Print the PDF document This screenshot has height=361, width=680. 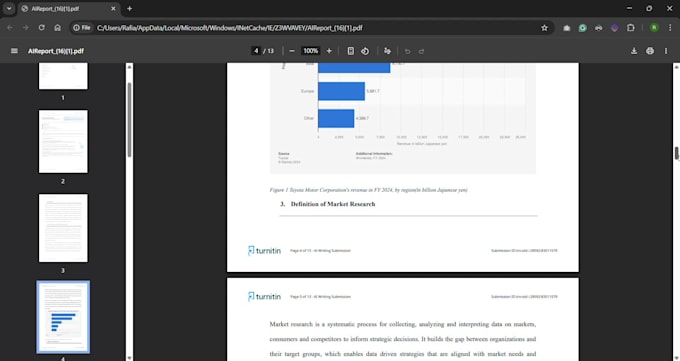tap(650, 51)
